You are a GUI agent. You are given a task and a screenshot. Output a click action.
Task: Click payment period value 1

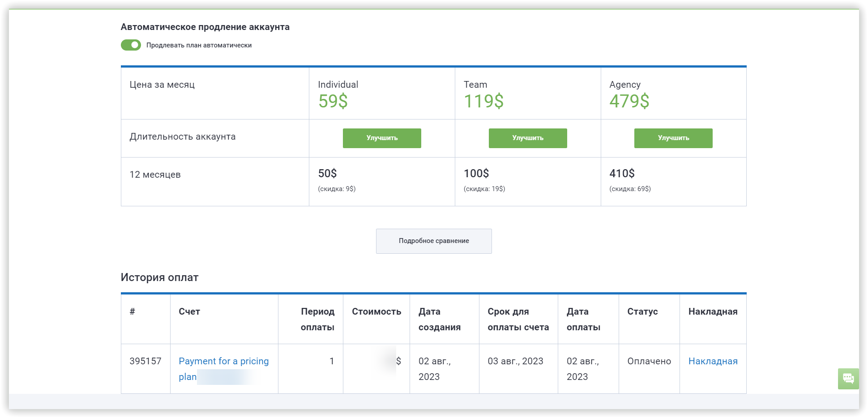(332, 361)
